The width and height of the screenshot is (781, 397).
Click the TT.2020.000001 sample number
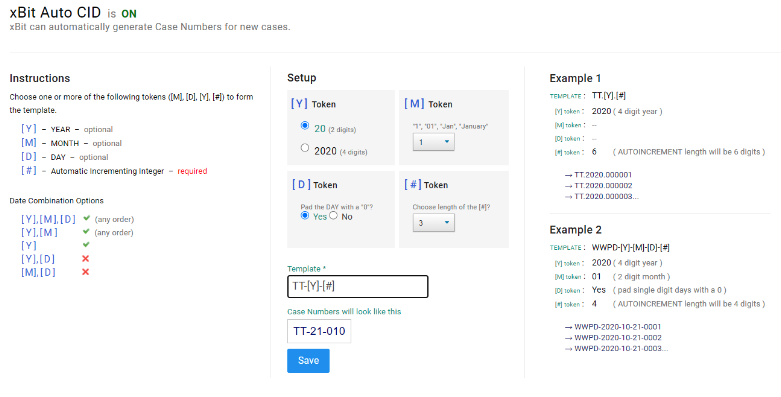603,175
